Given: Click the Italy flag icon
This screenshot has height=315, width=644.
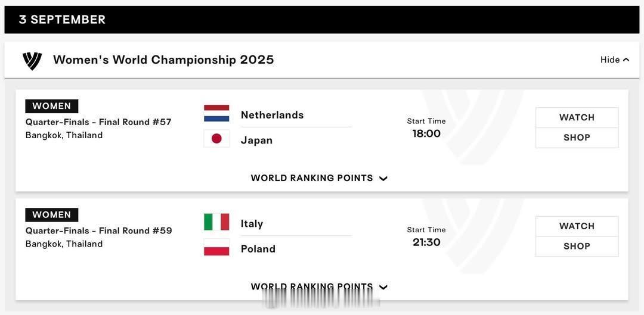Looking at the screenshot, I should (216, 222).
